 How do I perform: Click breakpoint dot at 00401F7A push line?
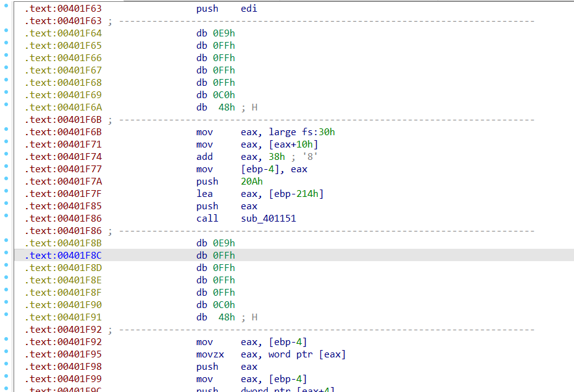tap(6, 178)
